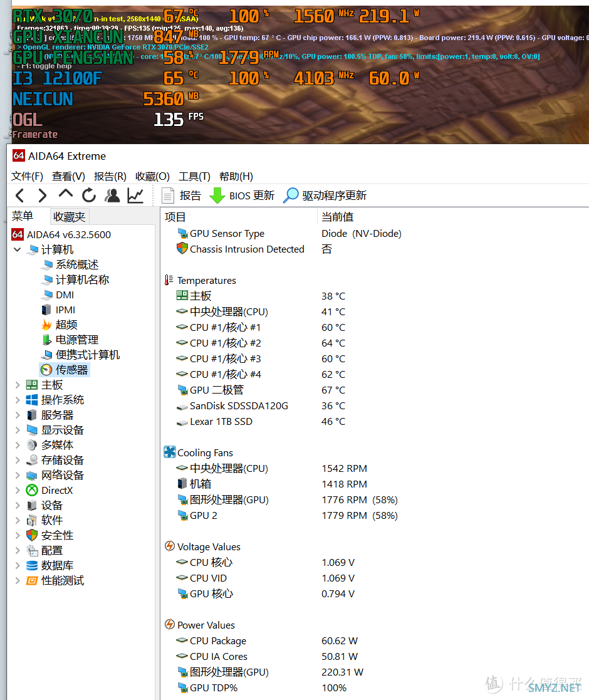Viewport: 589px width, 700px height.
Task: Open the 工具(T) menu
Action: coord(194,176)
